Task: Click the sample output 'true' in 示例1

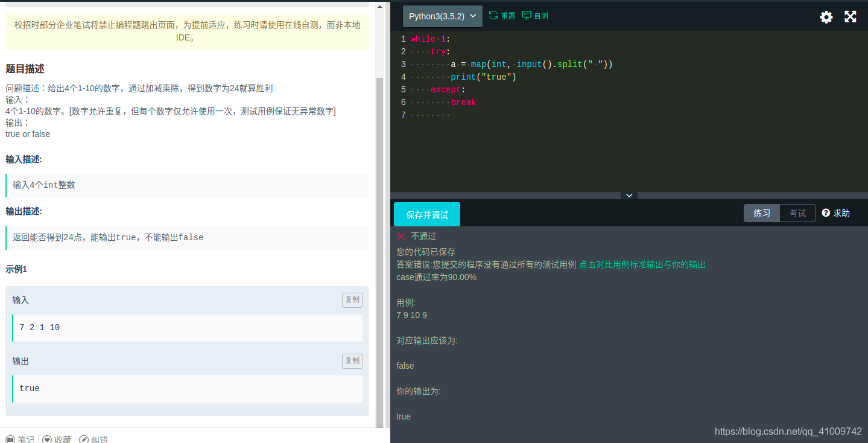Action: pyautogui.click(x=30, y=389)
